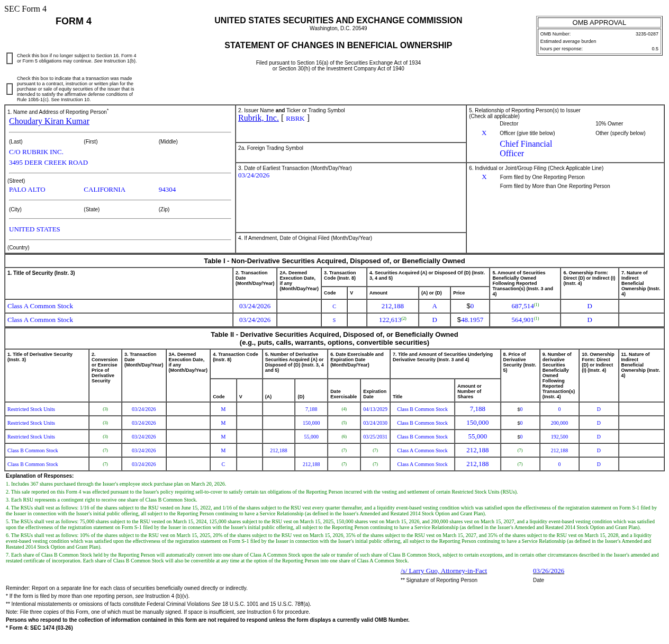669x644 pixels.
Task: Click expiration date 03/24/2030
Action: [x=375, y=423]
